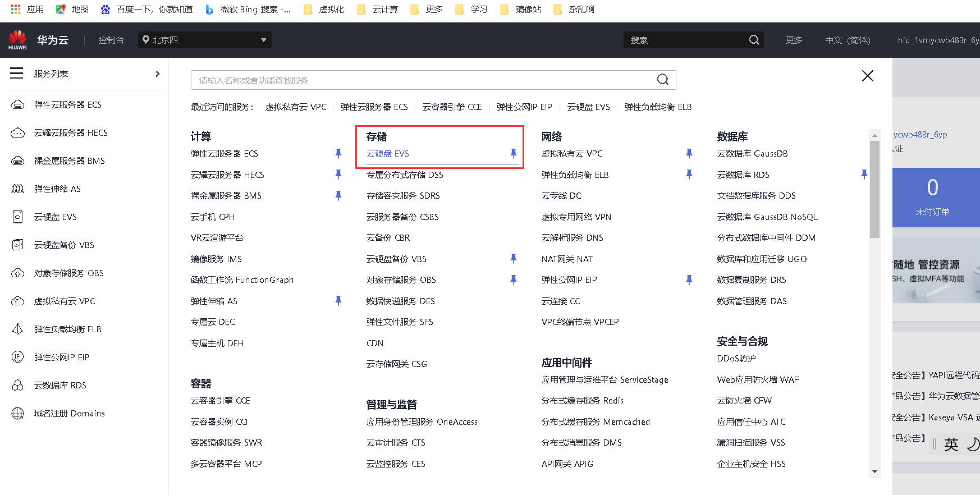
Task: Toggle pin for 裸金属服务器 BMS in 计算
Action: click(x=338, y=195)
